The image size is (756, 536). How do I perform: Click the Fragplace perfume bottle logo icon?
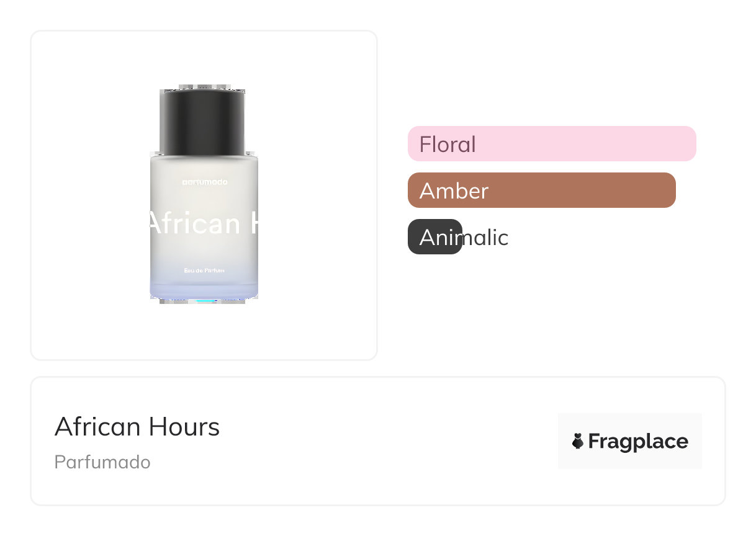point(578,441)
